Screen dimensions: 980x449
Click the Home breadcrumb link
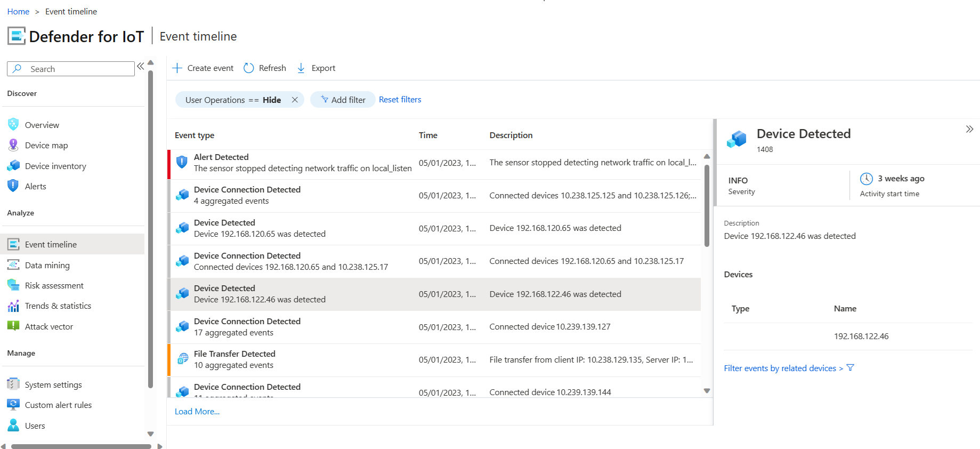pyautogui.click(x=18, y=11)
